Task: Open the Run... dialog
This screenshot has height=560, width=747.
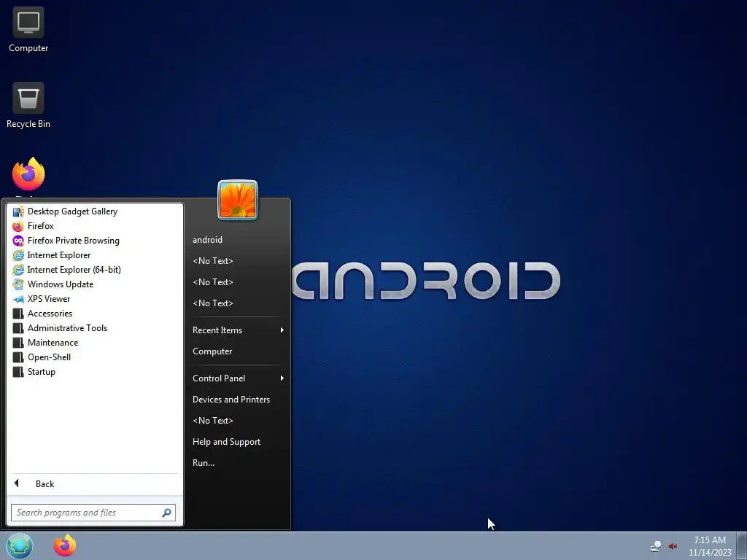Action: pos(204,463)
